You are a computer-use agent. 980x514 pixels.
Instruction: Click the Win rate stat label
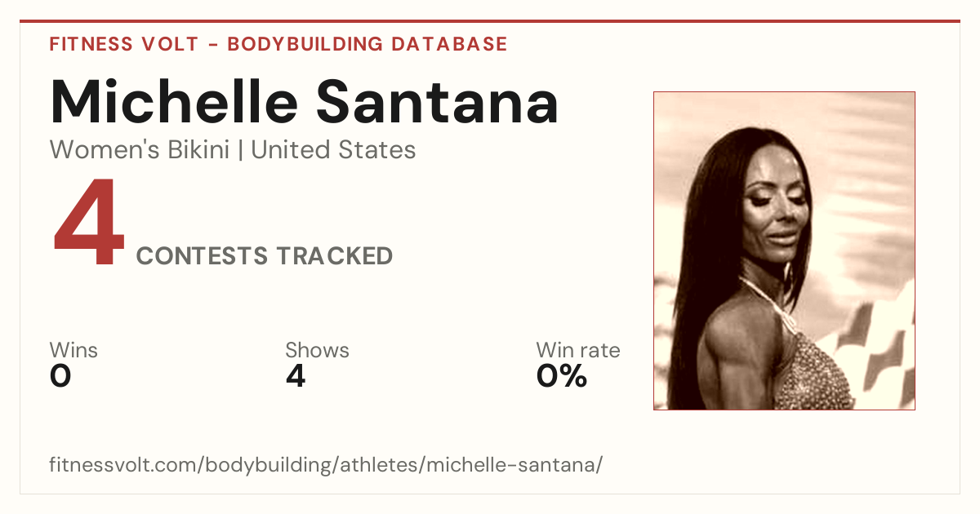point(578,351)
